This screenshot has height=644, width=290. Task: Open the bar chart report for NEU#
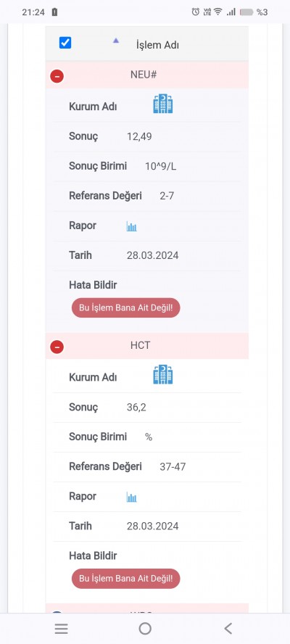[x=131, y=226]
